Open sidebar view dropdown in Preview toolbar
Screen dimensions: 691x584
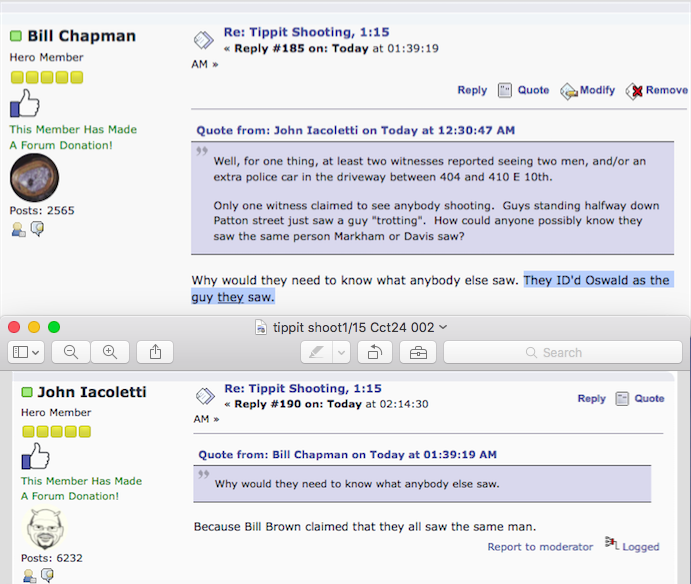click(26, 352)
